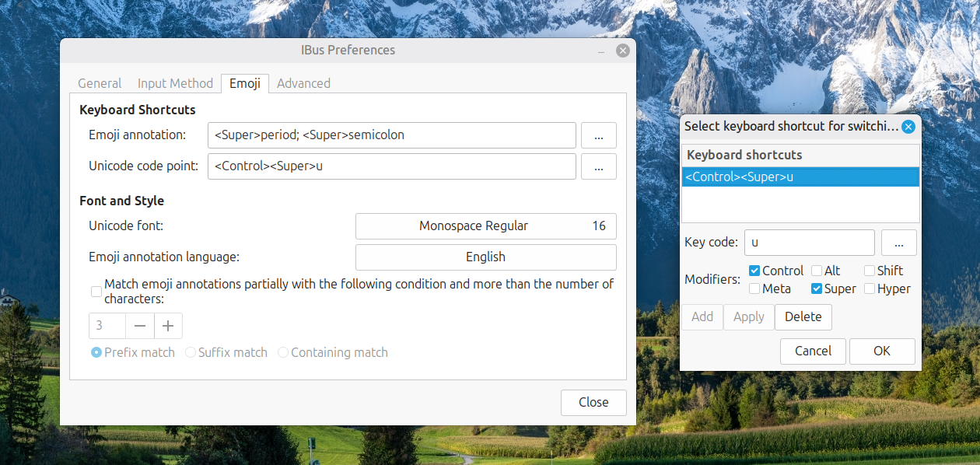Screen dimensions: 980x465
Task: Open the Input Method tab
Action: (175, 83)
